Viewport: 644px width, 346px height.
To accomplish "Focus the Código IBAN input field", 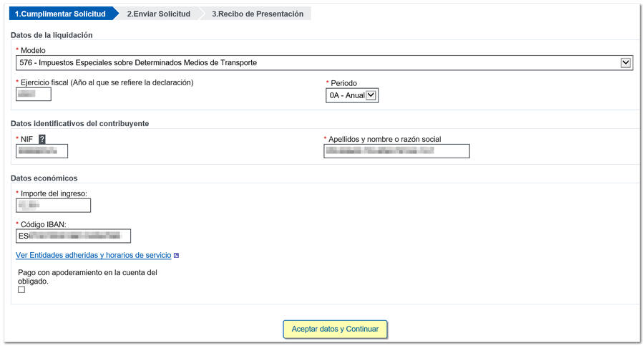I will [x=73, y=236].
